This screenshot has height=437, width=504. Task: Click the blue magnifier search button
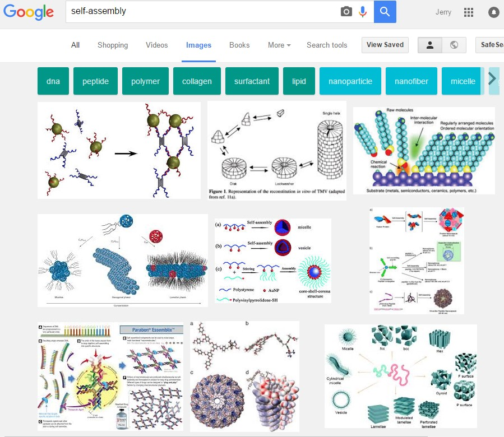pyautogui.click(x=385, y=12)
